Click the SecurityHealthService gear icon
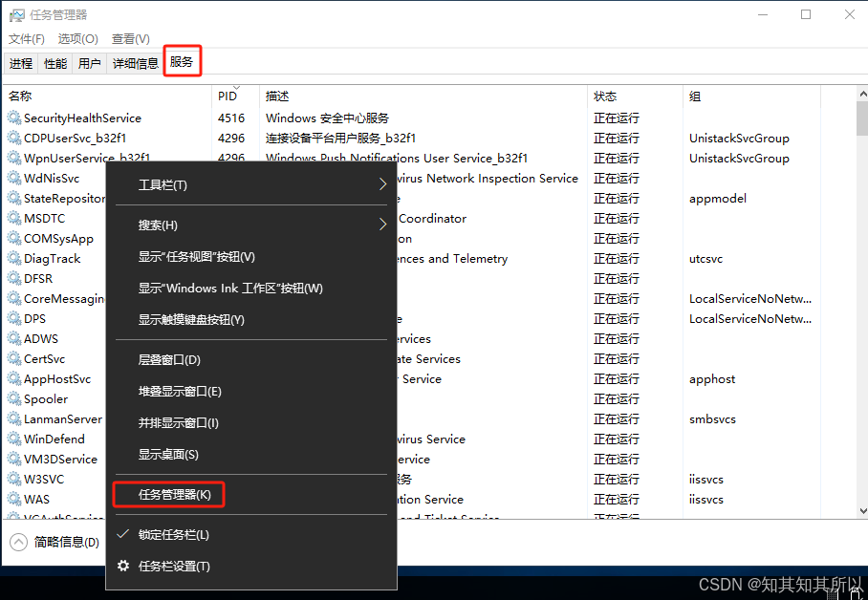Image resolution: width=868 pixels, height=600 pixels. click(x=14, y=118)
